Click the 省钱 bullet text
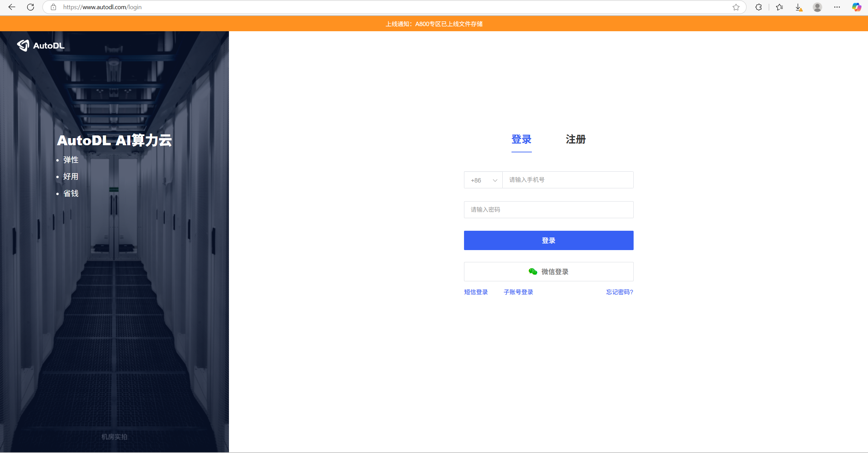 [71, 193]
